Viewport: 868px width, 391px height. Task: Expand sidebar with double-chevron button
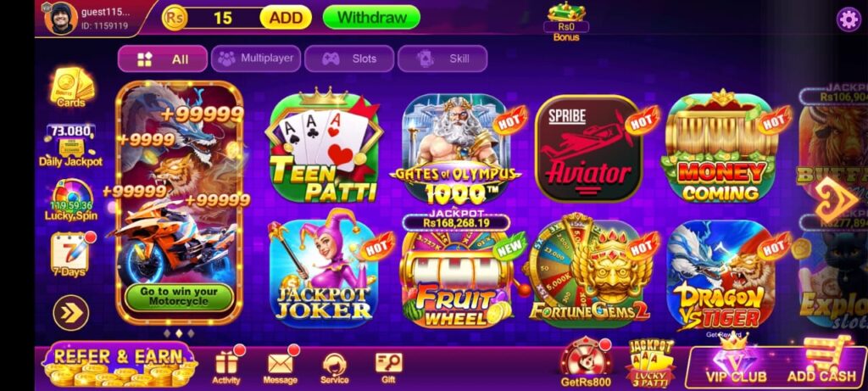click(71, 313)
